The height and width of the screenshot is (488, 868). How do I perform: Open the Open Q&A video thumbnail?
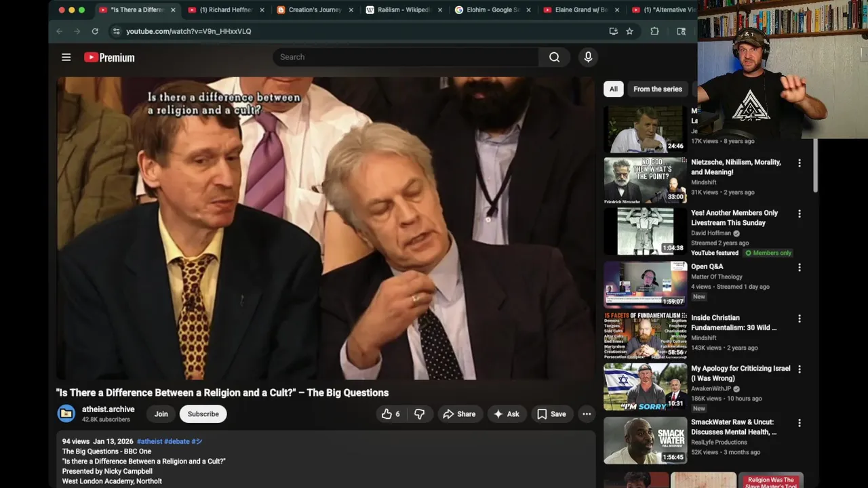[x=645, y=285]
